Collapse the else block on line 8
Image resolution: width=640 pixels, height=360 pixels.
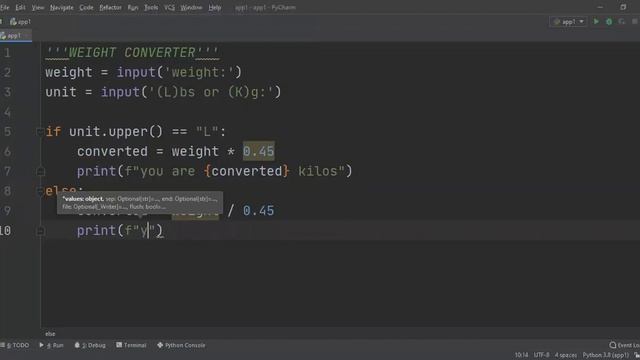click(40, 191)
